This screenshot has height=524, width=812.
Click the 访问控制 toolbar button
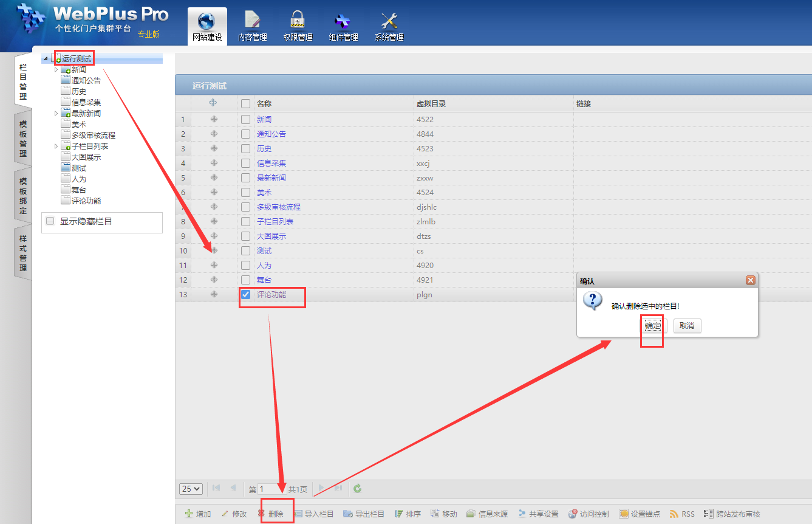click(x=588, y=514)
